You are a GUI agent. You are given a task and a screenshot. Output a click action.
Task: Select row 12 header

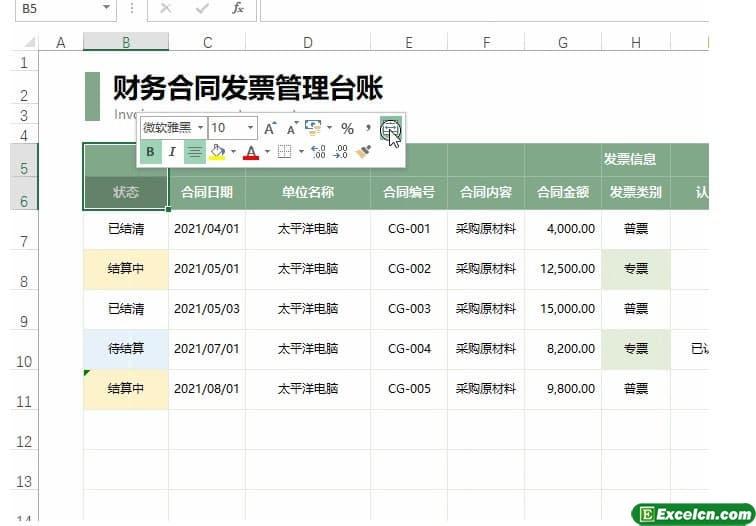click(24, 430)
